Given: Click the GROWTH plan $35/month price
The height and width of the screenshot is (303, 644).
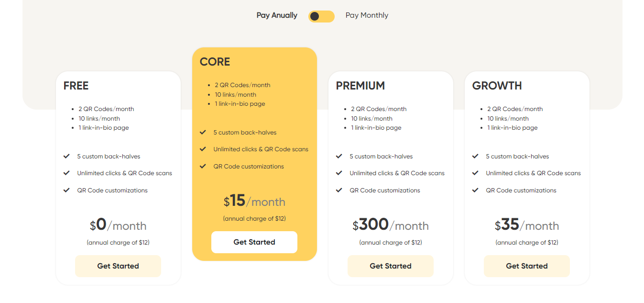Looking at the screenshot, I should tap(527, 225).
